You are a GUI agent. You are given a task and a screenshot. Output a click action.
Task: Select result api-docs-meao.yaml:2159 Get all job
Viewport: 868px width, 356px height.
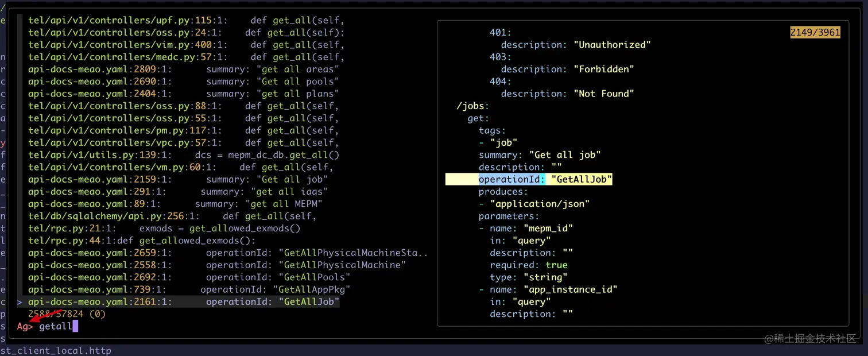pyautogui.click(x=178, y=179)
